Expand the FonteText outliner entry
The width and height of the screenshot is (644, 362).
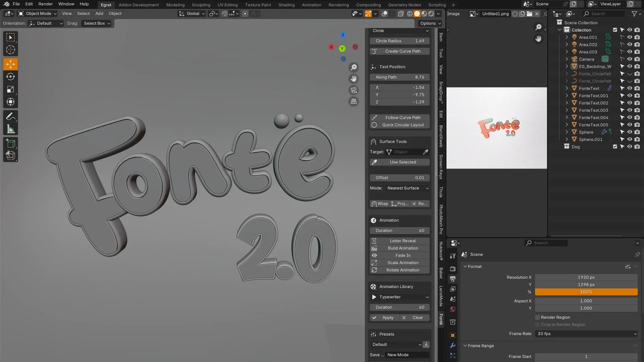(567, 88)
